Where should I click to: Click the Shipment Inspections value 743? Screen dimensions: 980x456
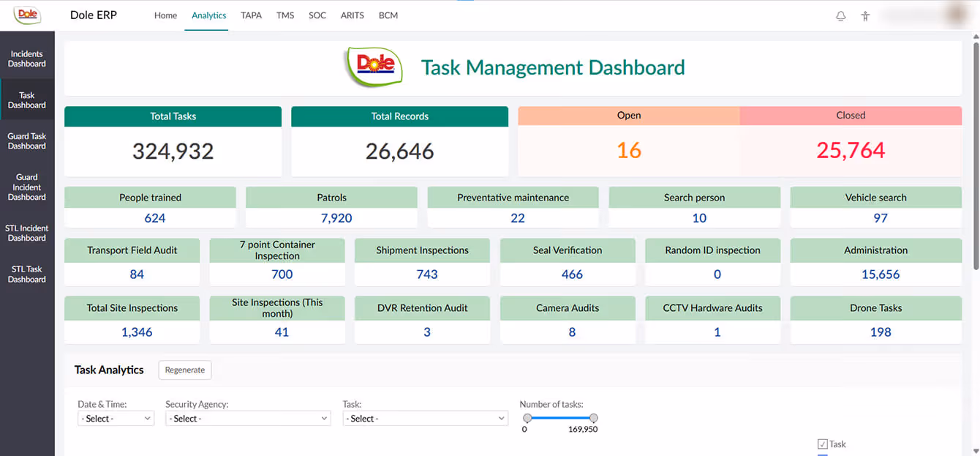point(427,274)
